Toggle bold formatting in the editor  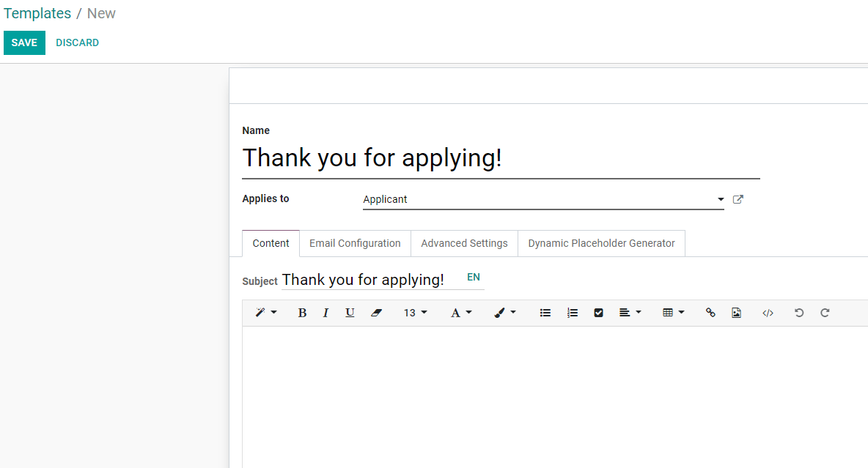pos(302,313)
